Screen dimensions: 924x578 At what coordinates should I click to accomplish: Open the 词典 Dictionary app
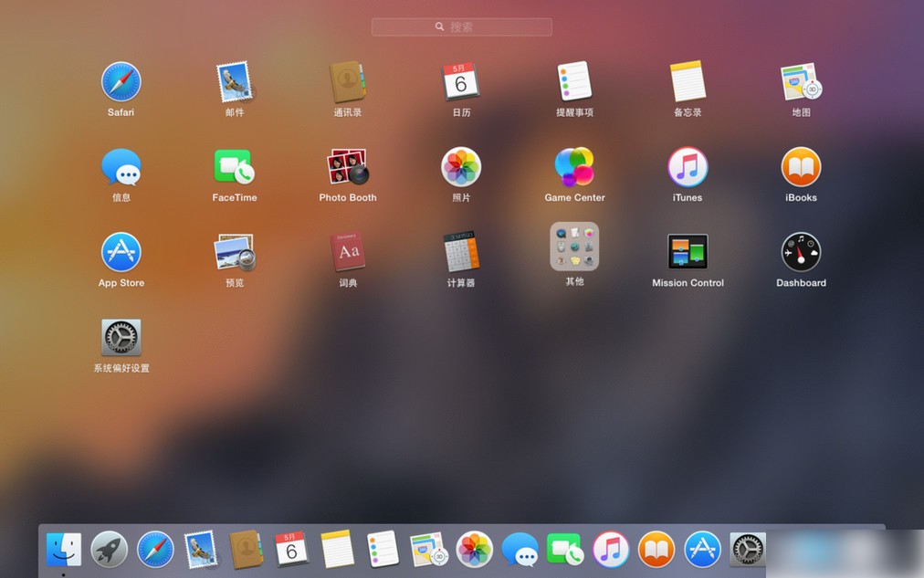click(348, 252)
